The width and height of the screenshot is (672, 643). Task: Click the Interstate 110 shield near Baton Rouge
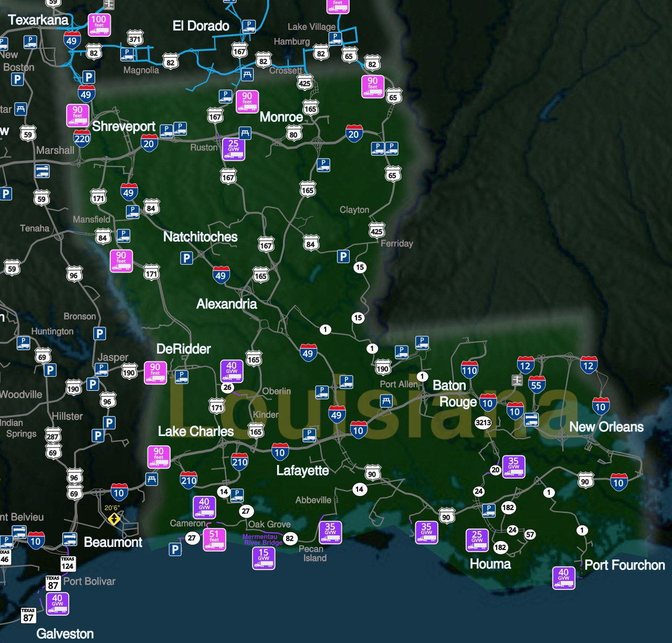coord(469,370)
